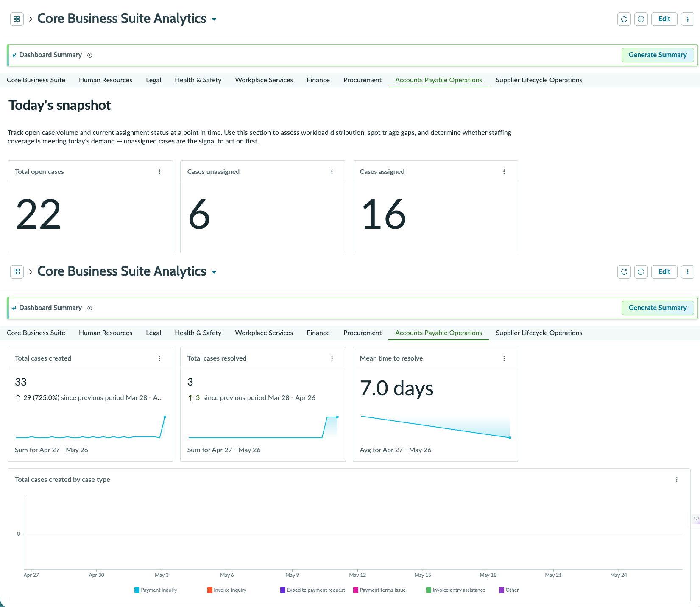Click the upper Edit button

[x=664, y=19]
